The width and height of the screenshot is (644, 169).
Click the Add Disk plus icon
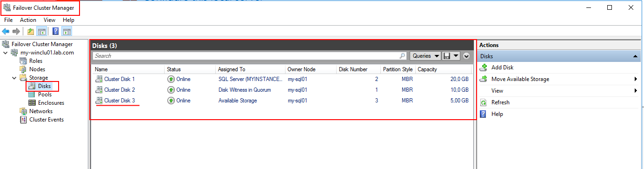point(484,68)
